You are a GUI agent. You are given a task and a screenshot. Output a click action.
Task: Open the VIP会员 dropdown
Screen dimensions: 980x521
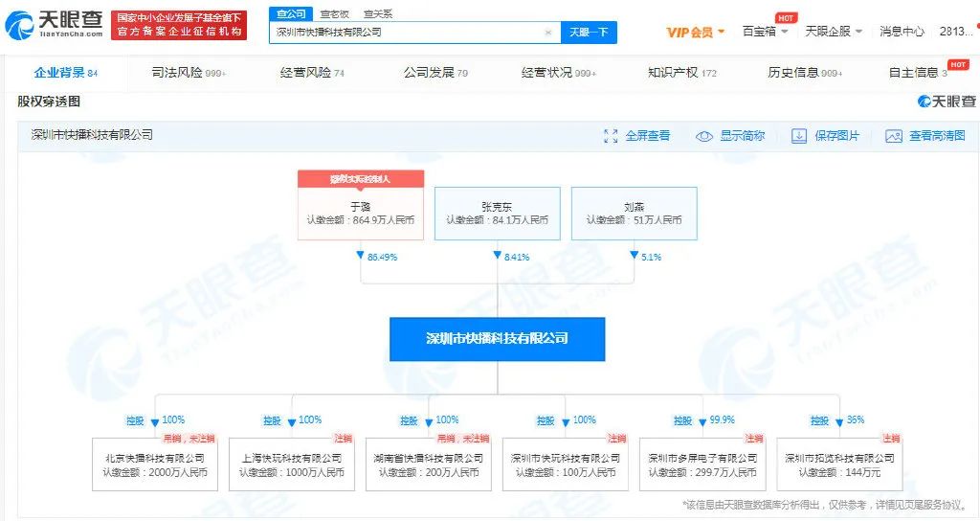(x=695, y=32)
